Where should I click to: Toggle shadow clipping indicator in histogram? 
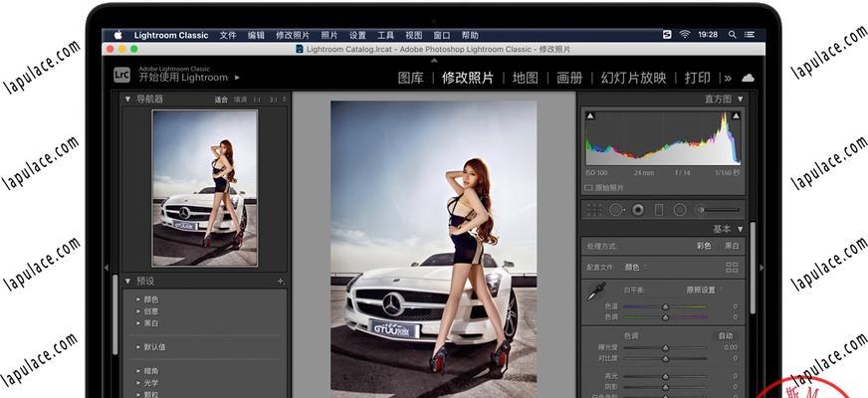590,115
